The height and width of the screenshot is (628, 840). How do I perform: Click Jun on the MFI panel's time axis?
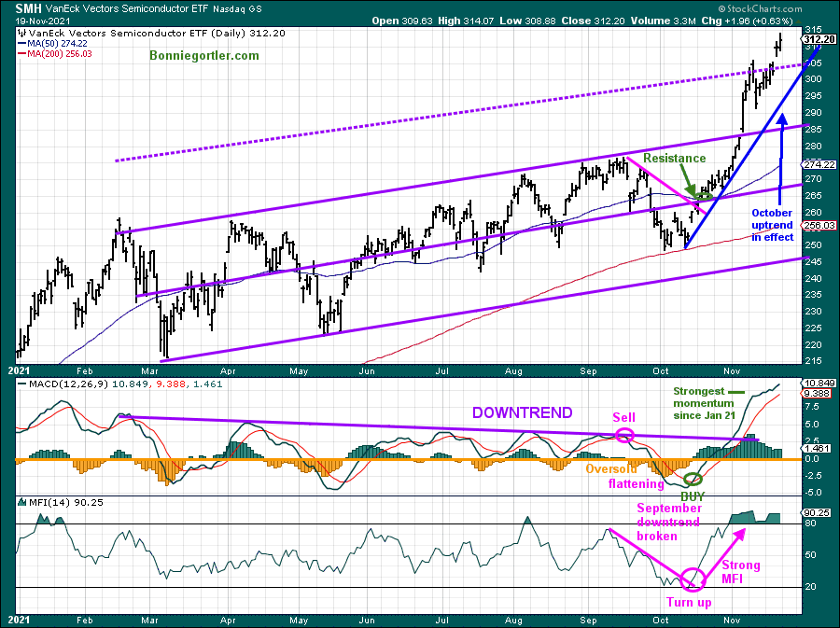coord(367,620)
